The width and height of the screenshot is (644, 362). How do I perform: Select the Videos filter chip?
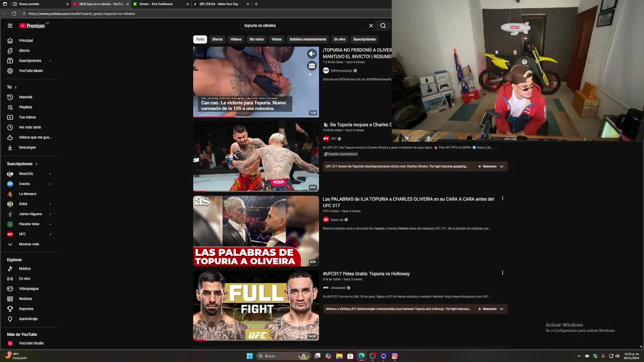point(236,39)
